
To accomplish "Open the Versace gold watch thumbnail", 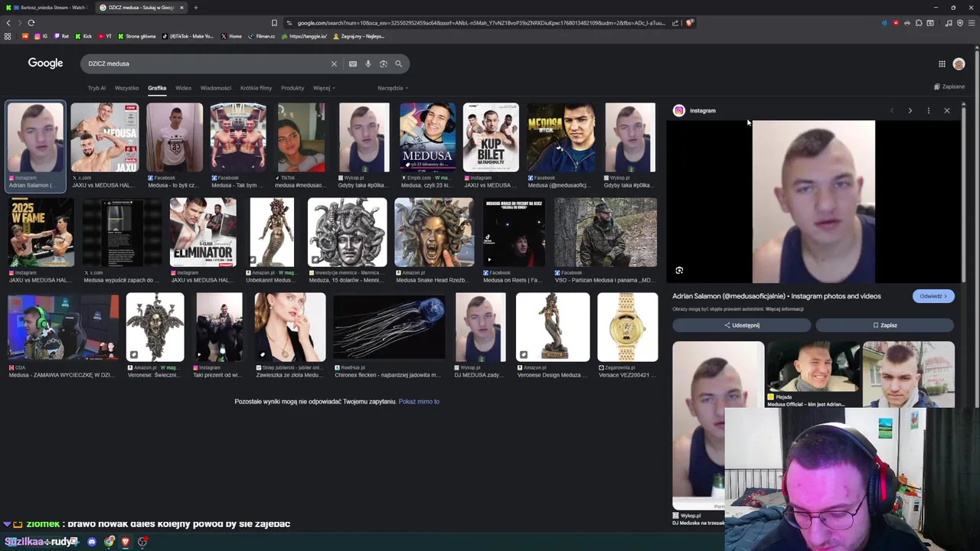I will click(x=628, y=327).
